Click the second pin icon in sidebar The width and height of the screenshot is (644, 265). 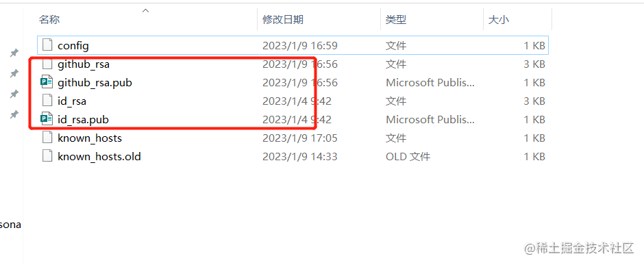[14, 73]
